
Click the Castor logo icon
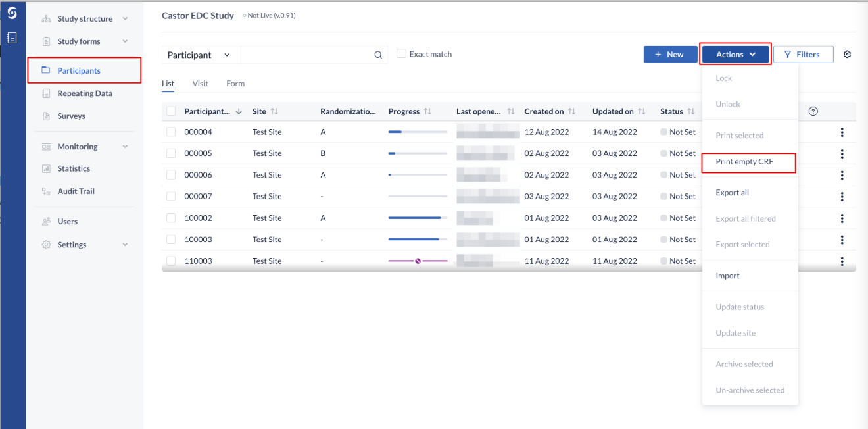12,13
